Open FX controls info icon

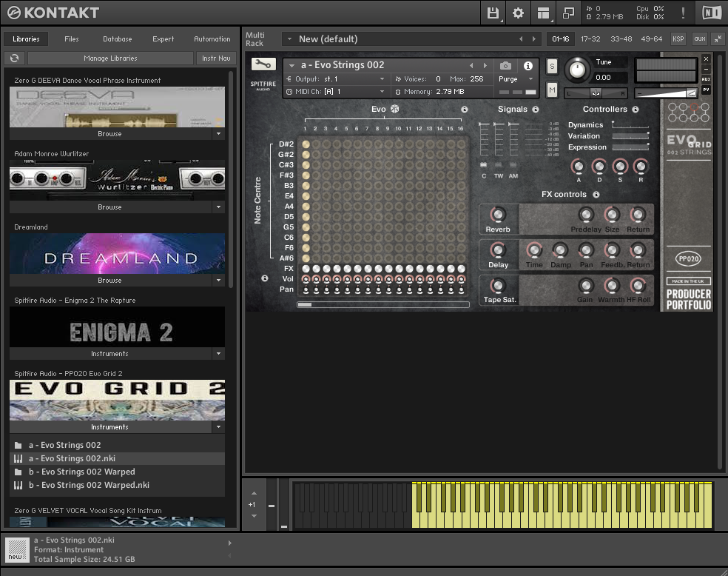pos(596,194)
